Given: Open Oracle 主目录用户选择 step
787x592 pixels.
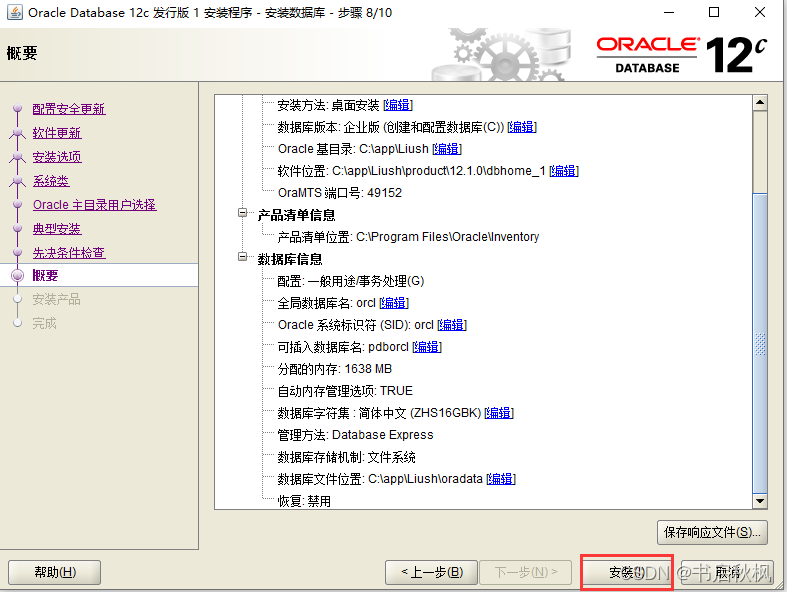Looking at the screenshot, I should [95, 205].
